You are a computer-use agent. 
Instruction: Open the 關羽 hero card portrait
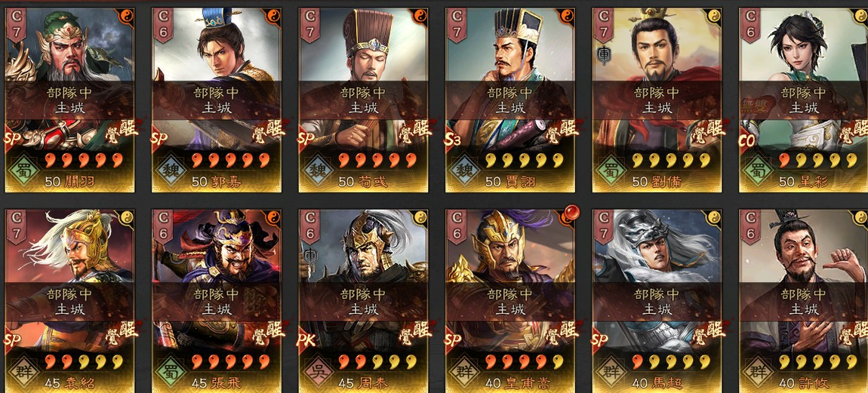tap(69, 100)
